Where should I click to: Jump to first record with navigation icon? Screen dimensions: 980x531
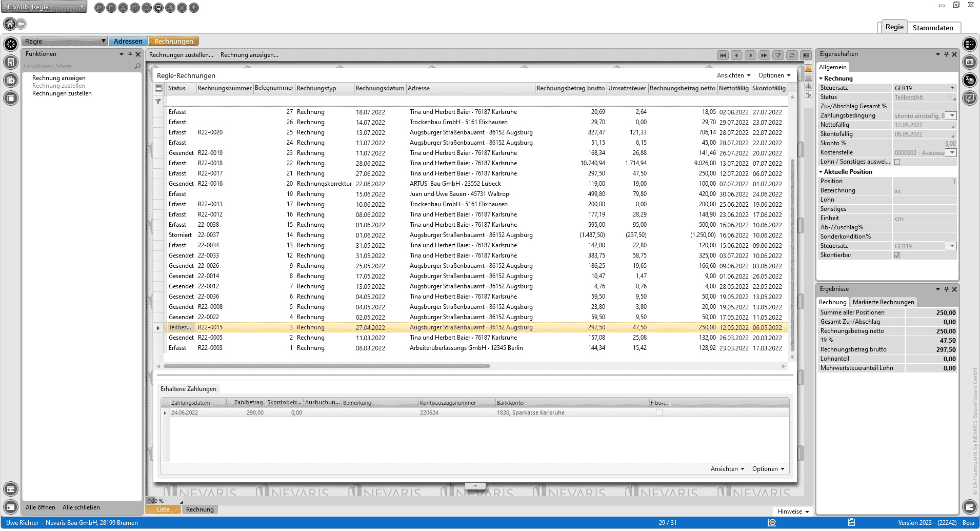723,55
